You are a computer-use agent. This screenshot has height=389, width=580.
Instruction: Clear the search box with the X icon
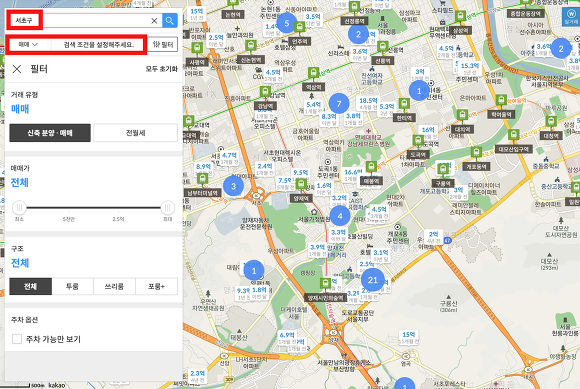(154, 21)
